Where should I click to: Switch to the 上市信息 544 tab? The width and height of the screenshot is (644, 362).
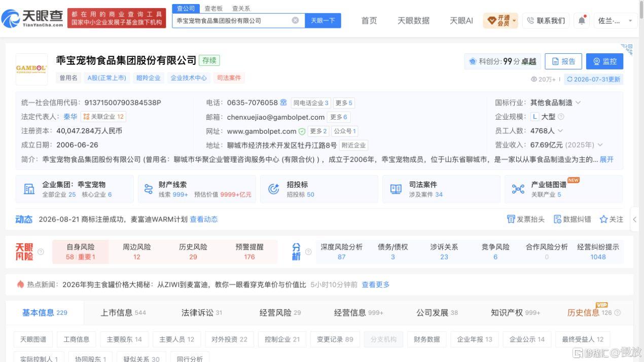pyautogui.click(x=123, y=312)
